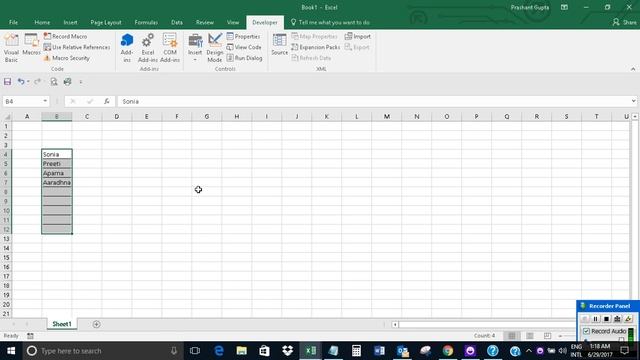The height and width of the screenshot is (360, 640).
Task: Click Map Properties
Action: click(314, 36)
